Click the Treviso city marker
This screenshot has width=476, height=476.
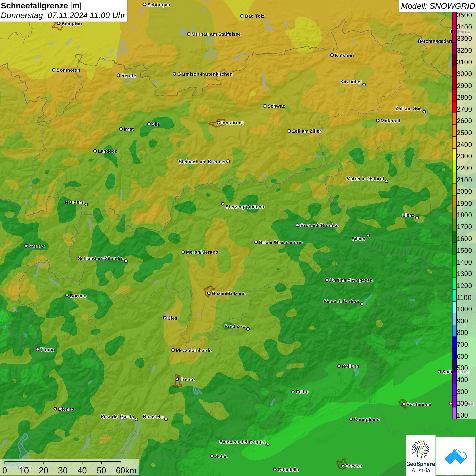[x=343, y=466]
